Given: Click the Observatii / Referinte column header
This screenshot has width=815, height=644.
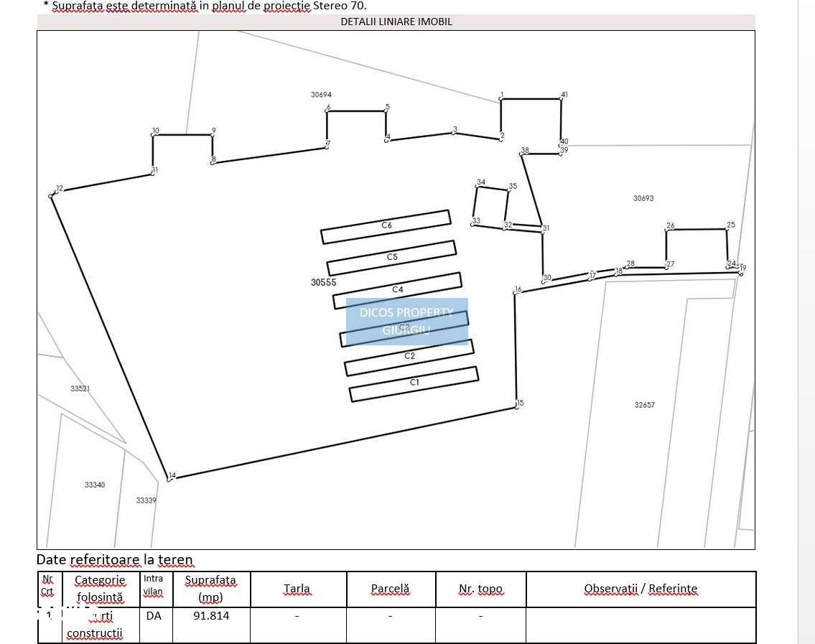Looking at the screenshot, I should pos(641,589).
